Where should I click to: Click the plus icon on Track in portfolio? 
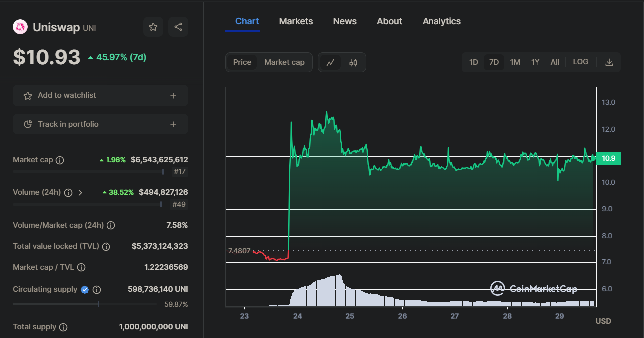click(173, 124)
